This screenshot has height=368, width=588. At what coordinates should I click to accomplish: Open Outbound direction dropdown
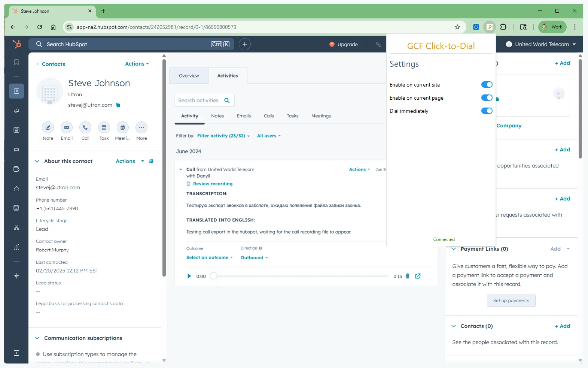click(254, 257)
